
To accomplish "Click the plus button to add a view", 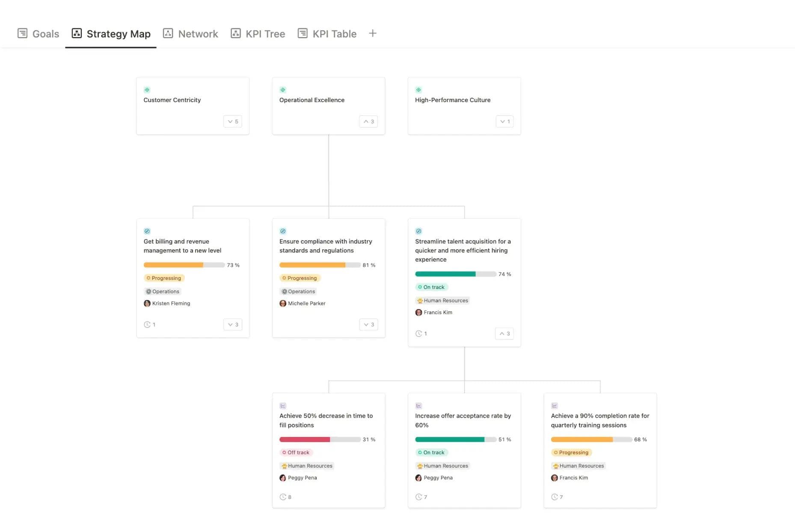I will (x=372, y=33).
